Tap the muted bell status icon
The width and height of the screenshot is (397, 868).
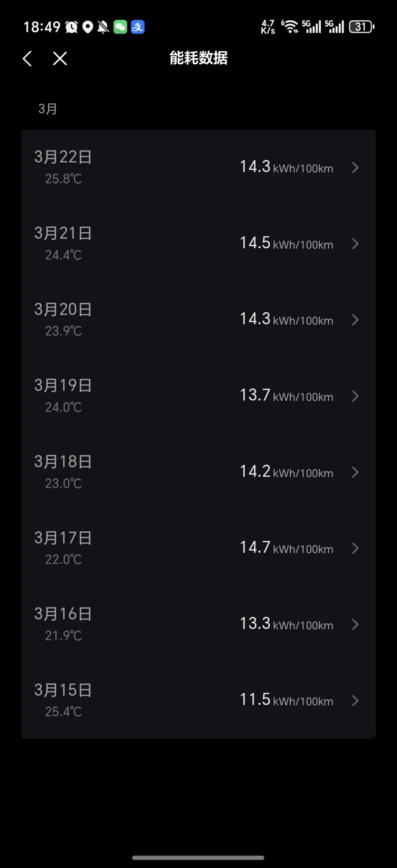pos(103,27)
